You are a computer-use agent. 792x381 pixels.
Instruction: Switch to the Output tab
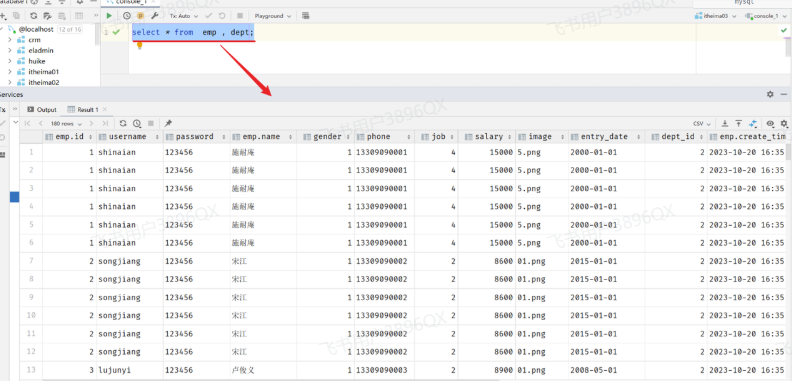click(x=42, y=109)
